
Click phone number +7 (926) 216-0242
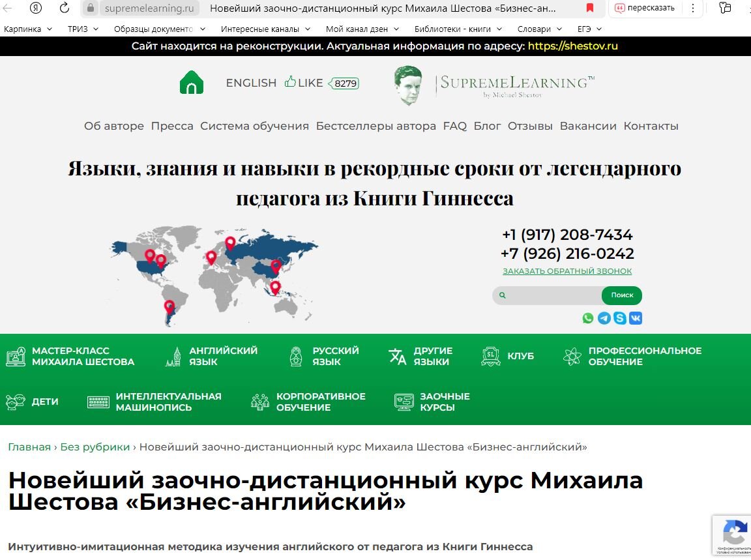(x=567, y=254)
